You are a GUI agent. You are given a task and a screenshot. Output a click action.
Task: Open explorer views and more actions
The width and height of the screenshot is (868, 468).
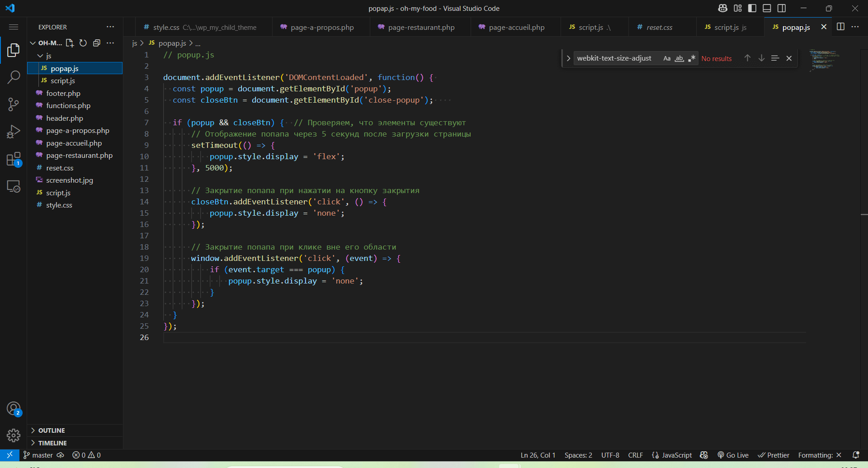pos(110,43)
